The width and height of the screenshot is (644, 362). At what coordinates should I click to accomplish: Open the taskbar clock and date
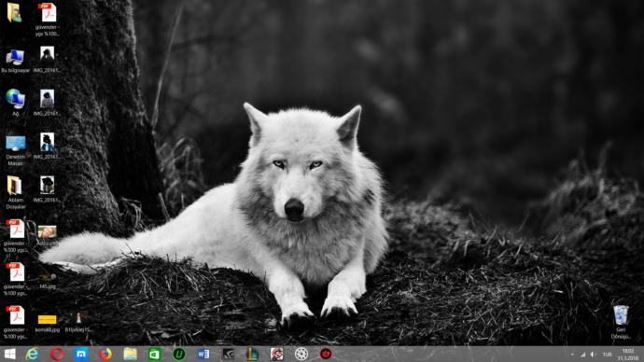click(628, 355)
